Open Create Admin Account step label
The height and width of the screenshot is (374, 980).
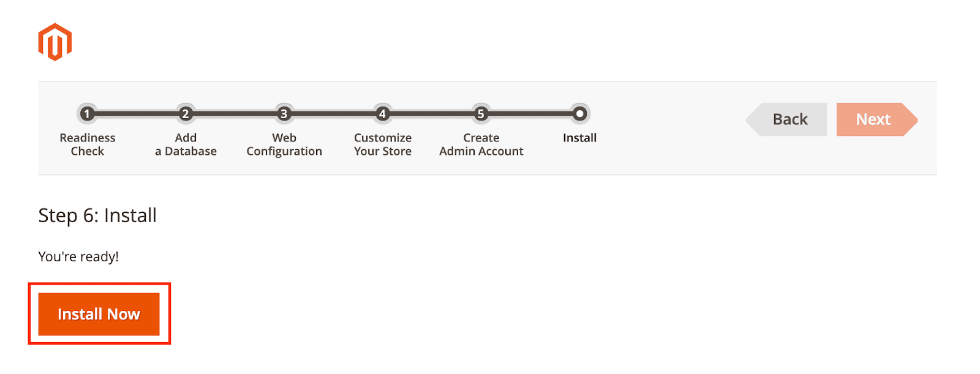click(481, 144)
